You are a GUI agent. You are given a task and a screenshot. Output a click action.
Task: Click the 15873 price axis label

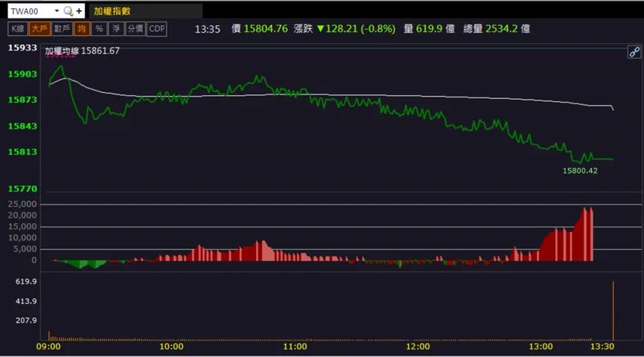pos(22,100)
